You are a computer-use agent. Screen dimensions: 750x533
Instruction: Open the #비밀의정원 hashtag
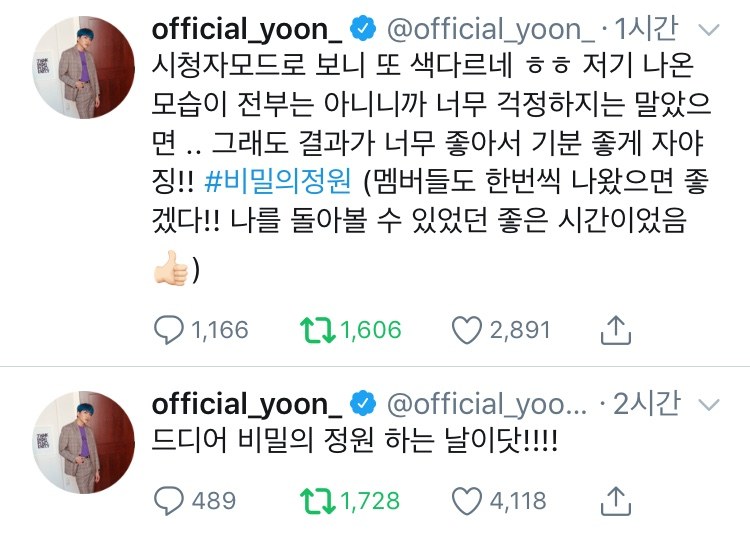(277, 182)
